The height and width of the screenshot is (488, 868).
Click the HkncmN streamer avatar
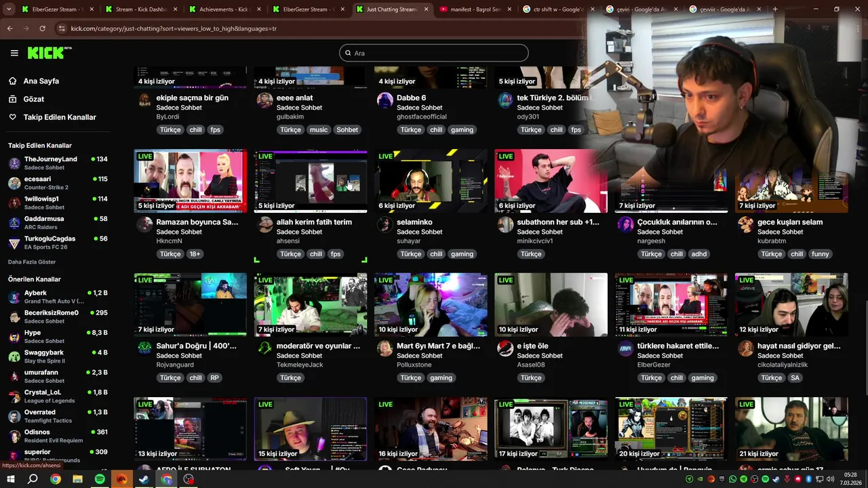coord(144,224)
